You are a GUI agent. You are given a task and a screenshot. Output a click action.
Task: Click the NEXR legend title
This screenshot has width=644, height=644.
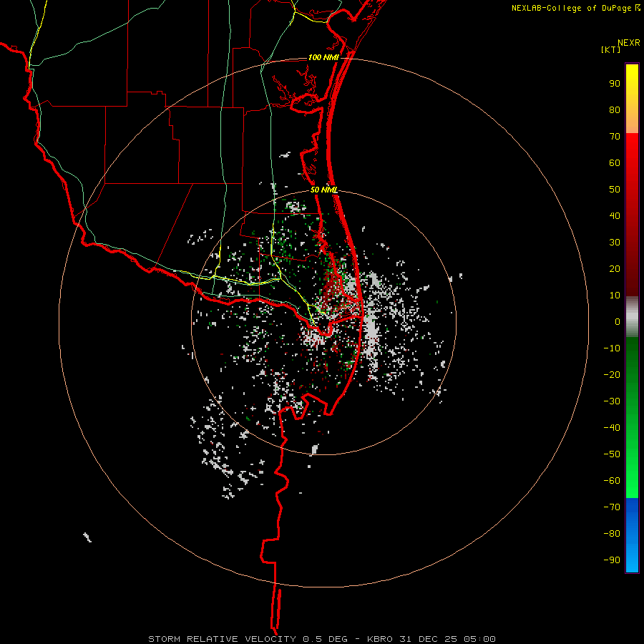pos(628,43)
